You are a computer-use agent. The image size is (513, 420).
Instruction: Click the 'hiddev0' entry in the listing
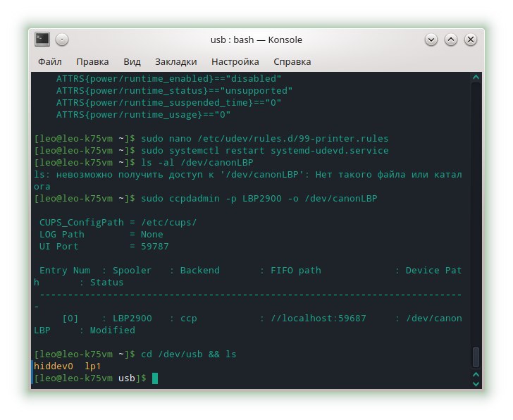[x=54, y=366]
